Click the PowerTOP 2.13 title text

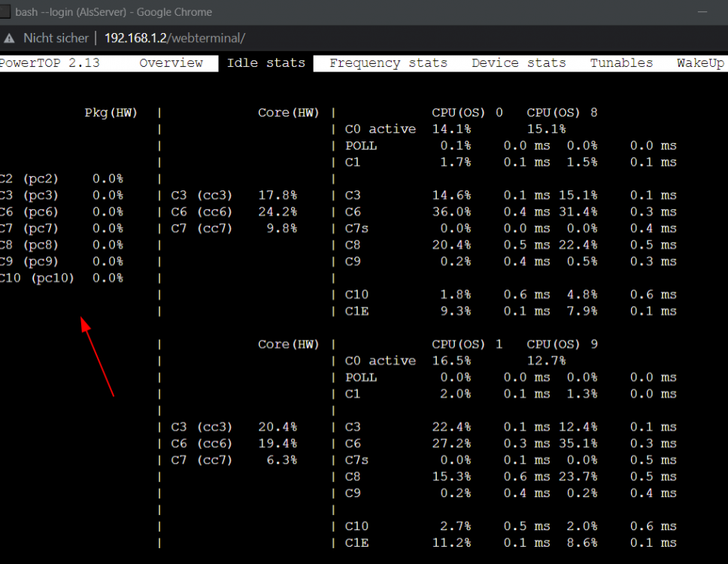pos(50,63)
